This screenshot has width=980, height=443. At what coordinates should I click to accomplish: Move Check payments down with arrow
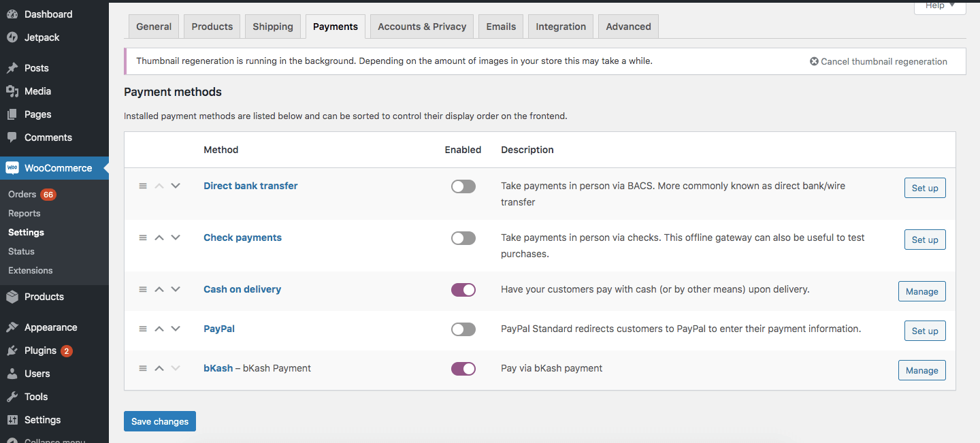176,237
